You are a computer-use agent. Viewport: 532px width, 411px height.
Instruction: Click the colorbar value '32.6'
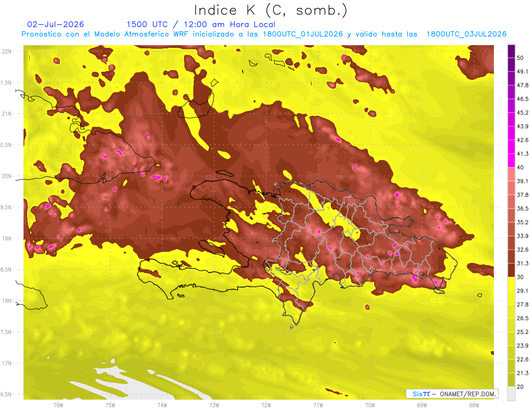522,250
